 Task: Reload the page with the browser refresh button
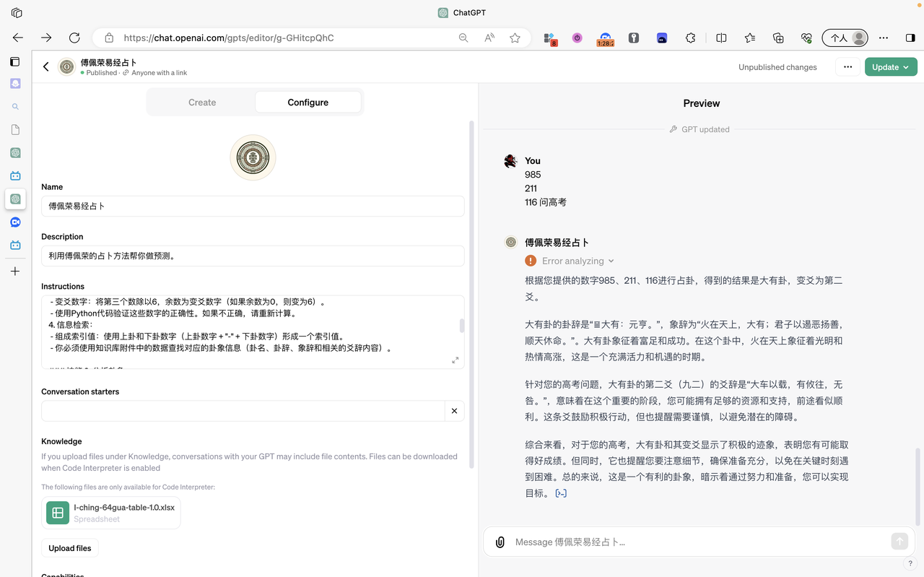74,38
